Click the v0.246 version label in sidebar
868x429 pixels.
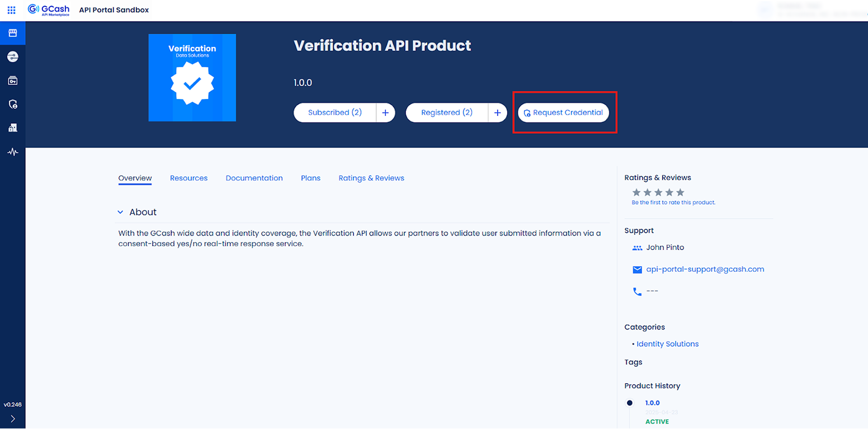(x=12, y=404)
